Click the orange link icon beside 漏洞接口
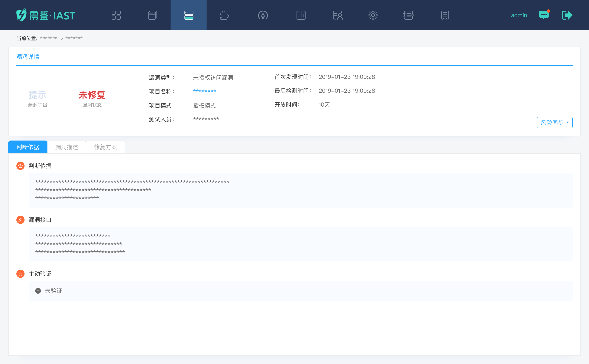Screen dimensions: 589x364 click(x=20, y=220)
